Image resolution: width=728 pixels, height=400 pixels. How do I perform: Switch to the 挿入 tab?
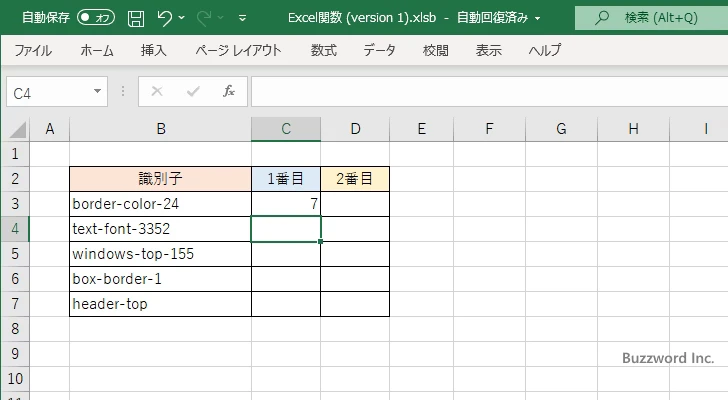(x=154, y=50)
